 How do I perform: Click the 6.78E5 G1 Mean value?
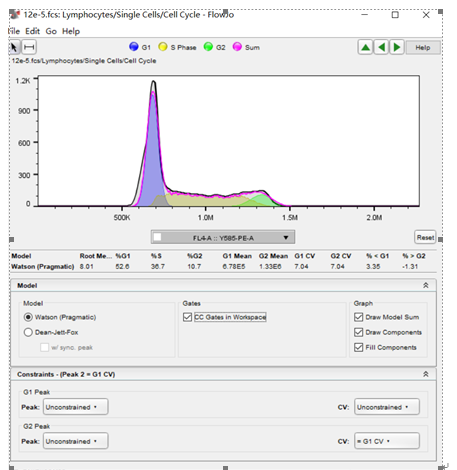[234, 267]
